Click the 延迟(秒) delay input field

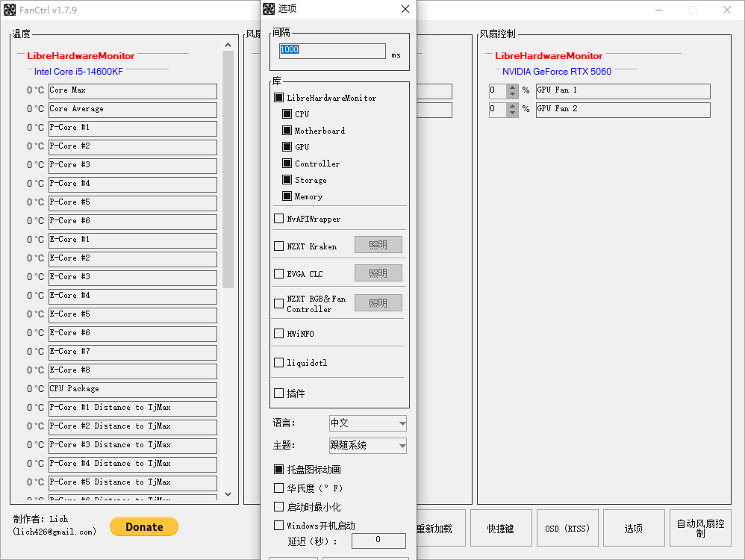coord(378,540)
